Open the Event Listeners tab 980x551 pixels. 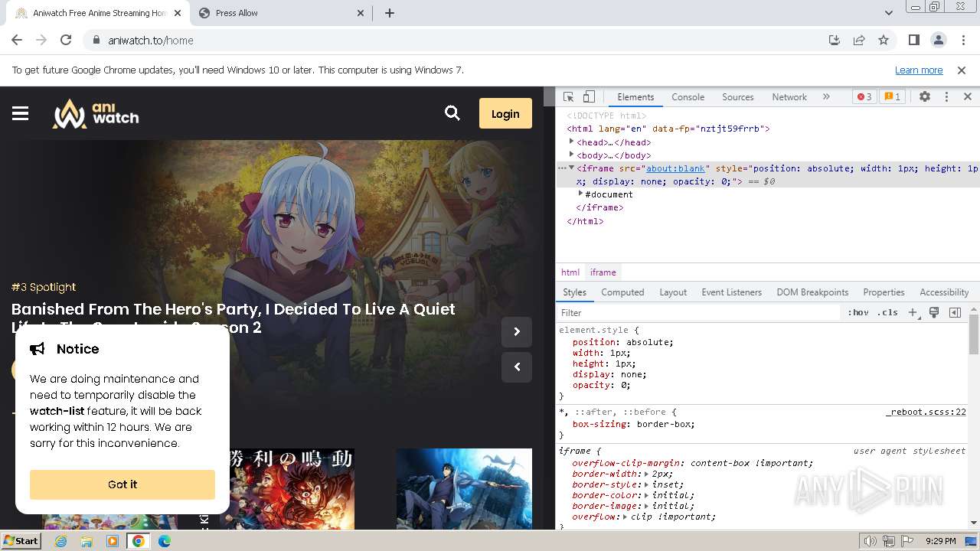(732, 292)
